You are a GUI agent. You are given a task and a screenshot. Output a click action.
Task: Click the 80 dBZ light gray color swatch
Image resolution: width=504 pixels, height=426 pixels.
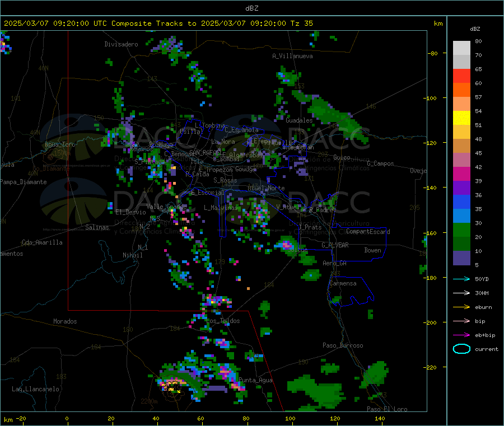click(461, 48)
